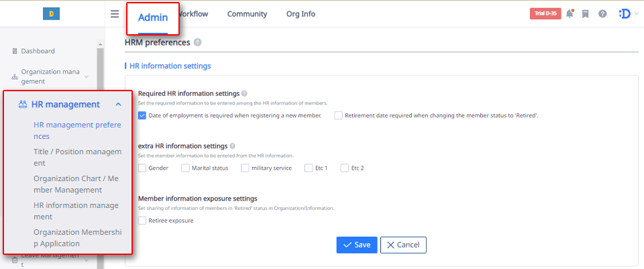This screenshot has width=644, height=269.
Task: Click the bookmark icon in header
Action: (x=585, y=14)
